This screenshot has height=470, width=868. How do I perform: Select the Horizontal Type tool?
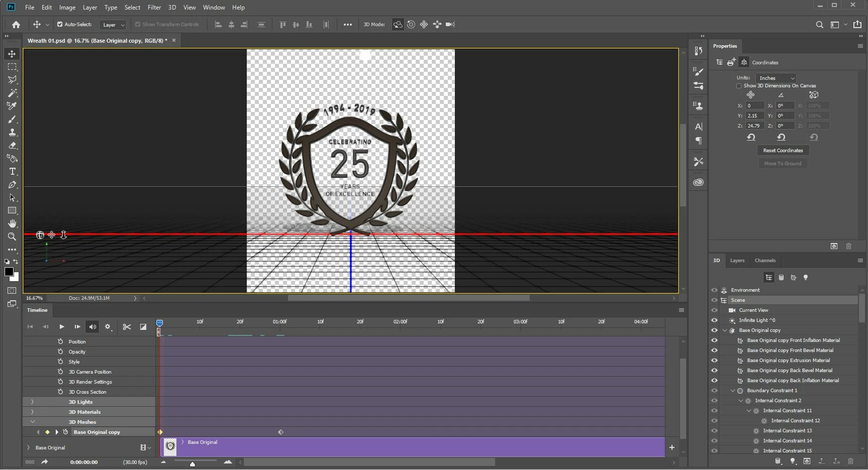coord(12,172)
